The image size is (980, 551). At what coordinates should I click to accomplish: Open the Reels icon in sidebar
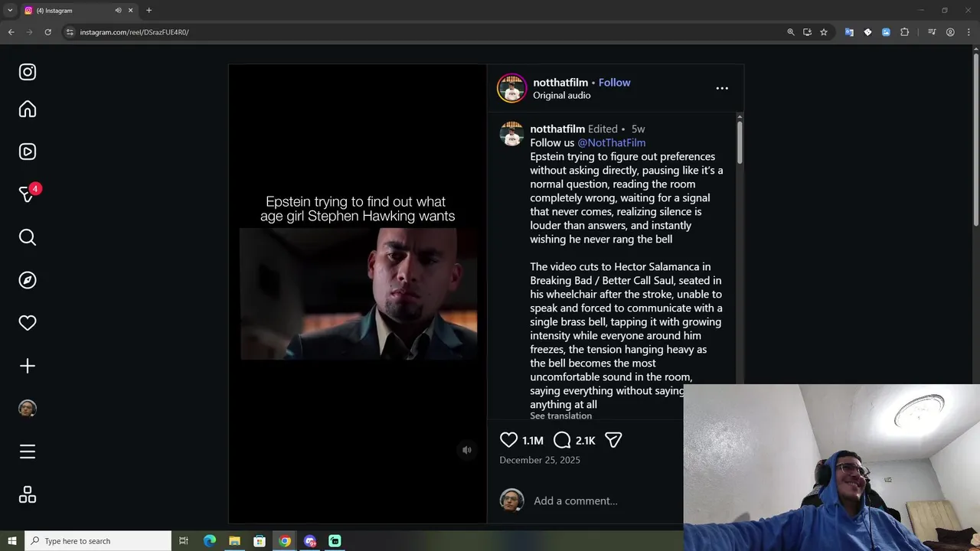(x=28, y=152)
